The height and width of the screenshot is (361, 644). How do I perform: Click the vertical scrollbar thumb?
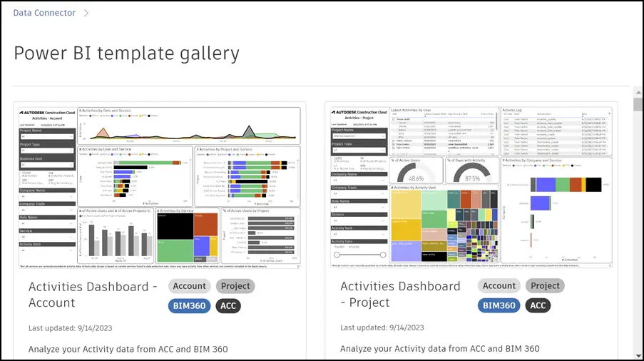tap(638, 104)
